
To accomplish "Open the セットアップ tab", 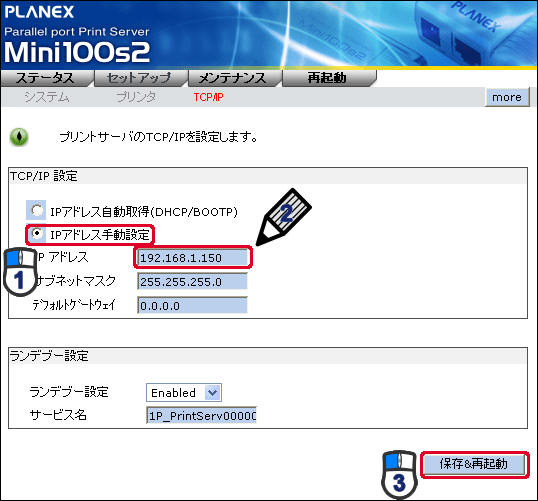I will pos(141,78).
